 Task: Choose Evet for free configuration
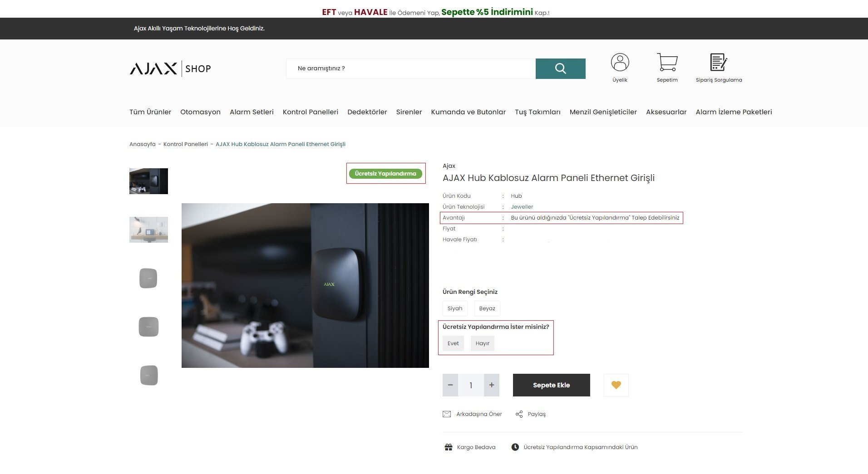453,343
